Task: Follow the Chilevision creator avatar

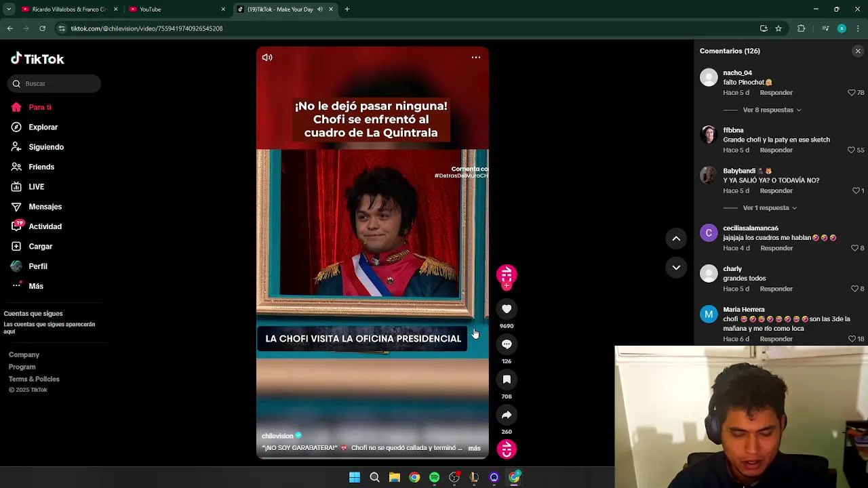Action: click(507, 275)
